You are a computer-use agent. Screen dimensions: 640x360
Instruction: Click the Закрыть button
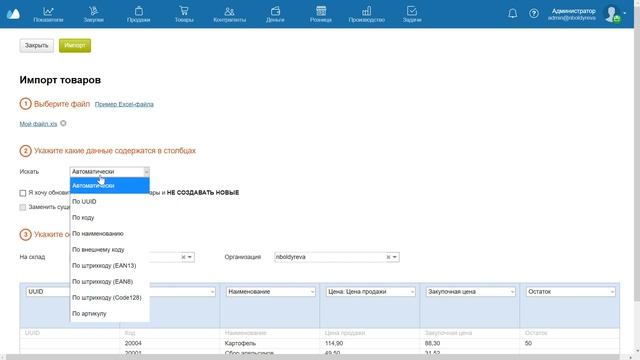36,45
